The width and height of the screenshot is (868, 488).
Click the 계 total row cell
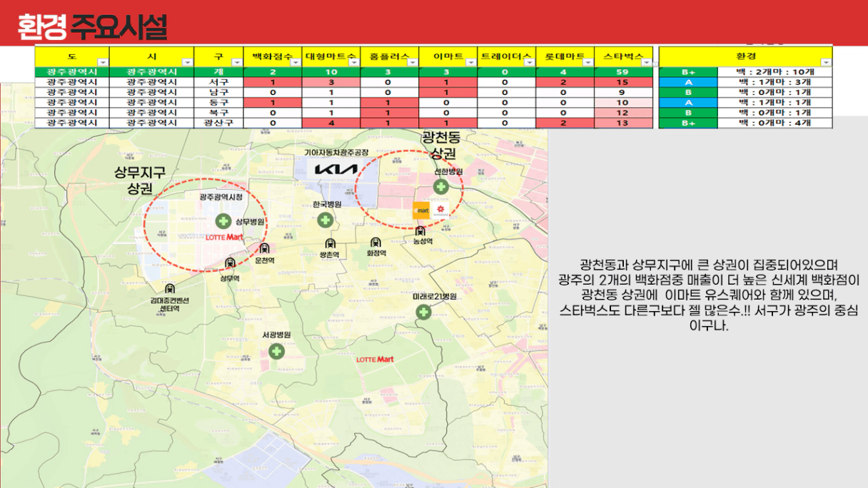tap(218, 72)
